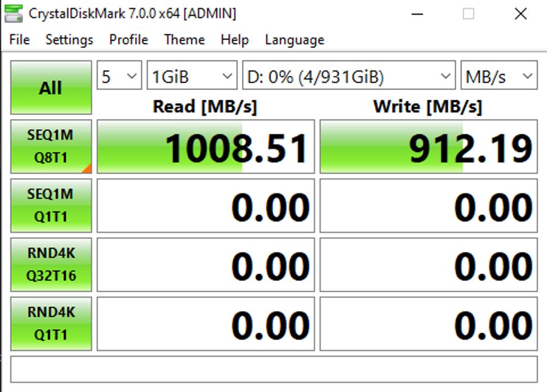Image resolution: width=547 pixels, height=392 pixels.
Task: Open the Help menu
Action: (235, 40)
